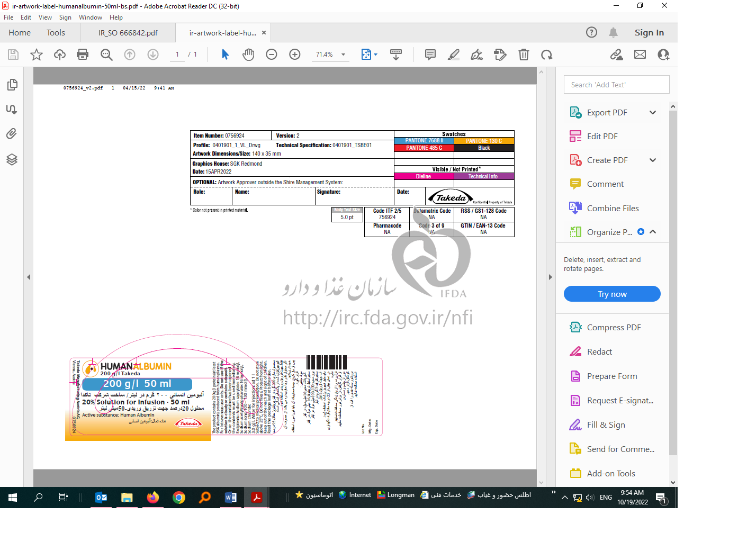Click the Save file icon
Image resolution: width=756 pixels, height=542 pixels.
(13, 55)
